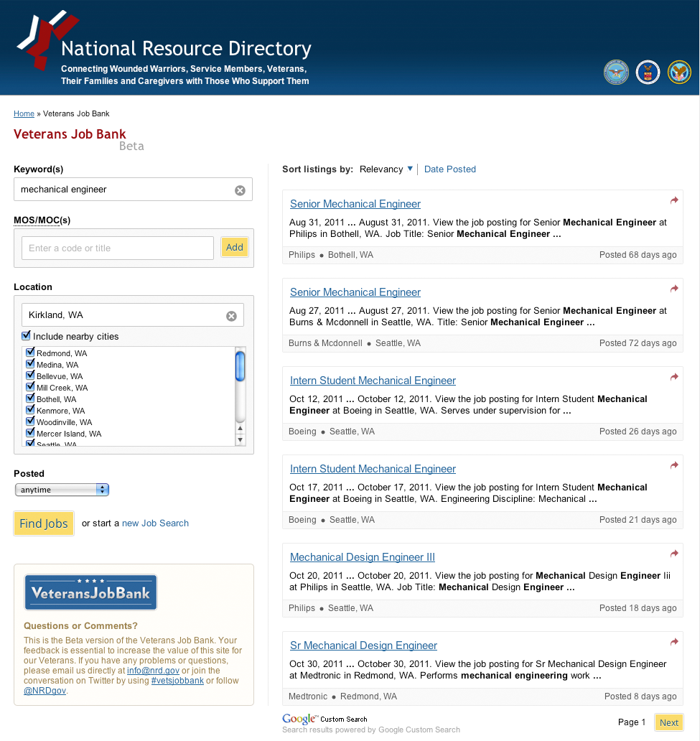This screenshot has width=700, height=741.
Task: Share the Boeing job posted 26 days ago
Action: click(x=674, y=377)
